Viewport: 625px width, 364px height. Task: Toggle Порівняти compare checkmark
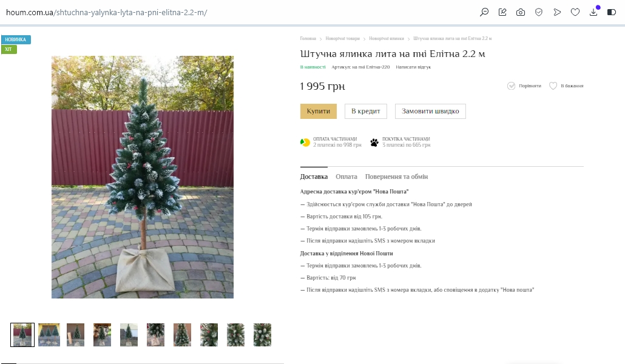click(524, 86)
